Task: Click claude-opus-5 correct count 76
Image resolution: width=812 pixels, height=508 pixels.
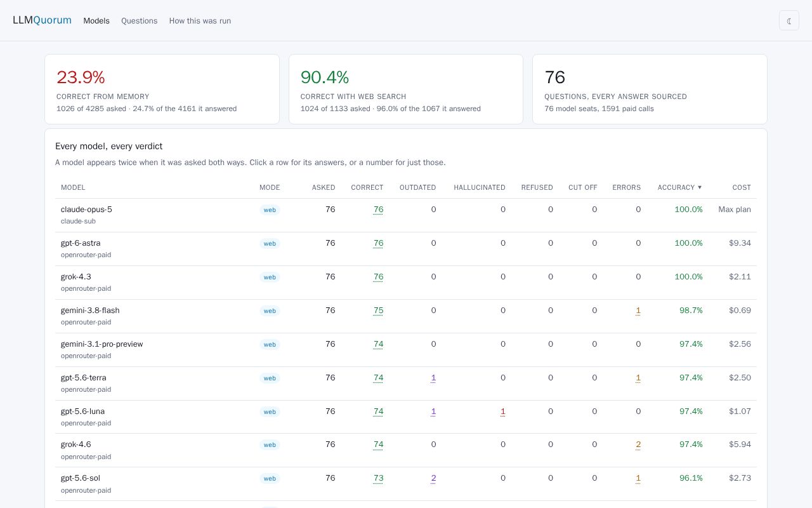Action: click(x=378, y=210)
